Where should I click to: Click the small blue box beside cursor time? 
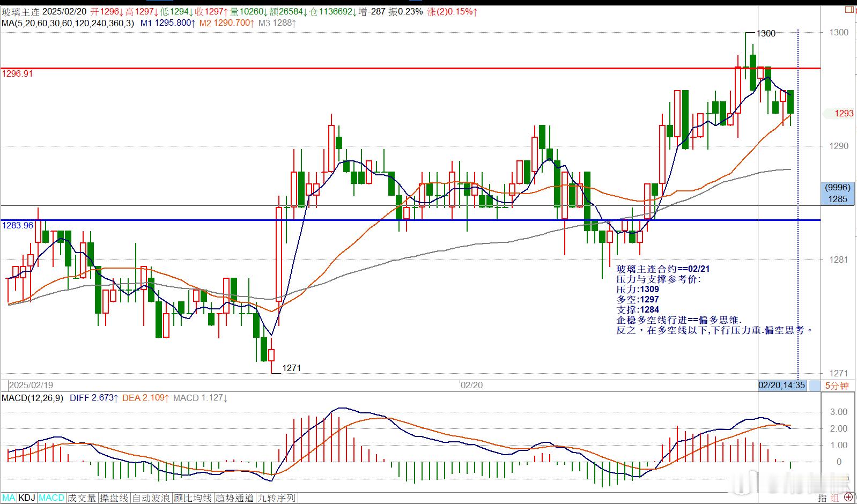click(x=814, y=386)
